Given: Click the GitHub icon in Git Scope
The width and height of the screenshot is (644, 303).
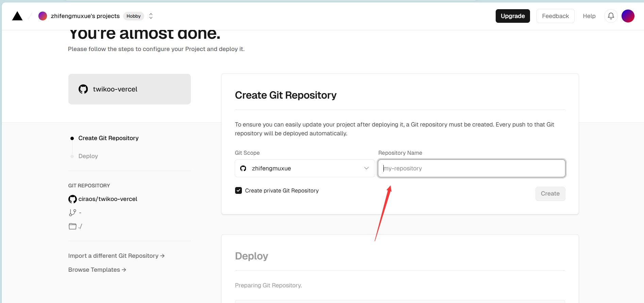Looking at the screenshot, I should 243,168.
